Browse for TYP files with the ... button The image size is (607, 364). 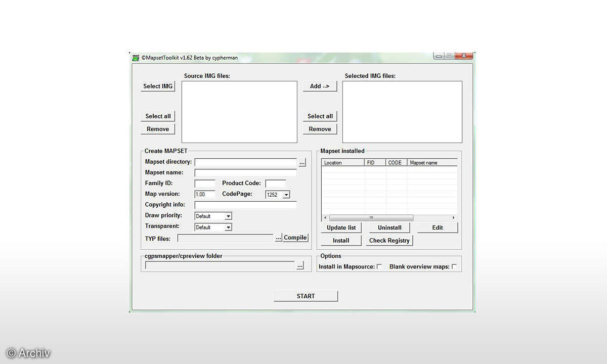(278, 238)
